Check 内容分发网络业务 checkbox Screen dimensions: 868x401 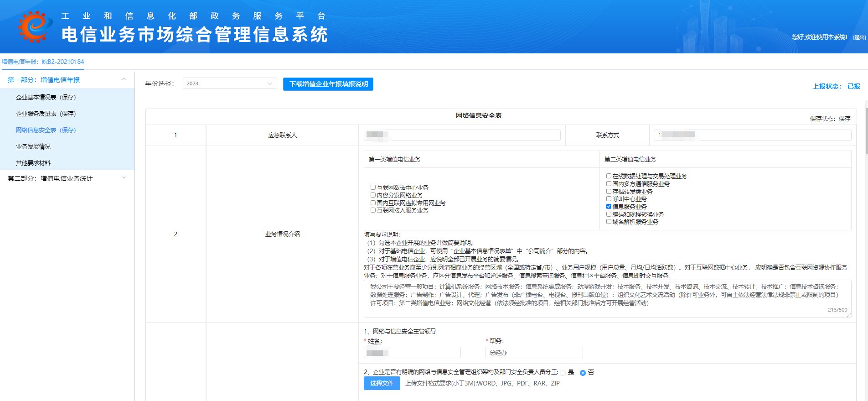(373, 195)
